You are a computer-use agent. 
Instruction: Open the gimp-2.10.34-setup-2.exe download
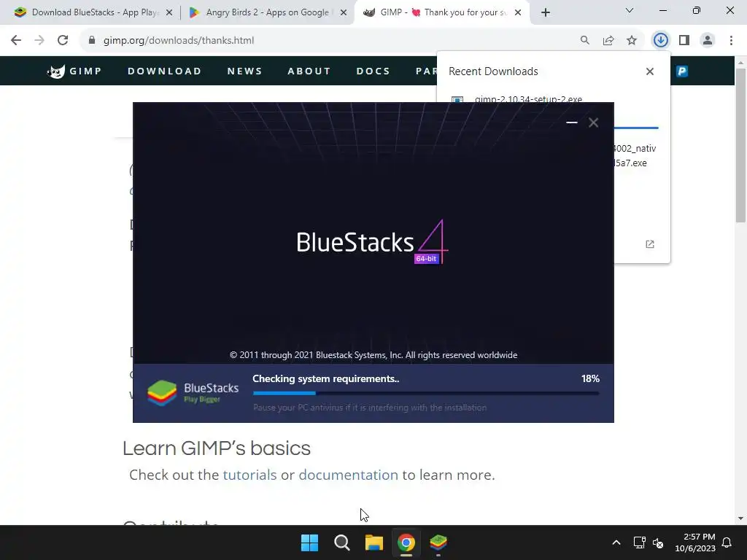point(528,99)
